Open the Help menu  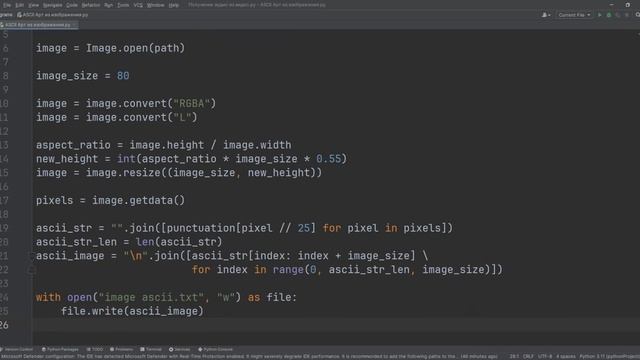pos(174,5)
